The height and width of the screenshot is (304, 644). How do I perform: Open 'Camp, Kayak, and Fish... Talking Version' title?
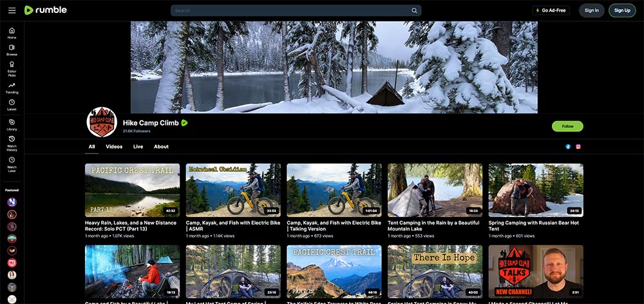pyautogui.click(x=334, y=225)
